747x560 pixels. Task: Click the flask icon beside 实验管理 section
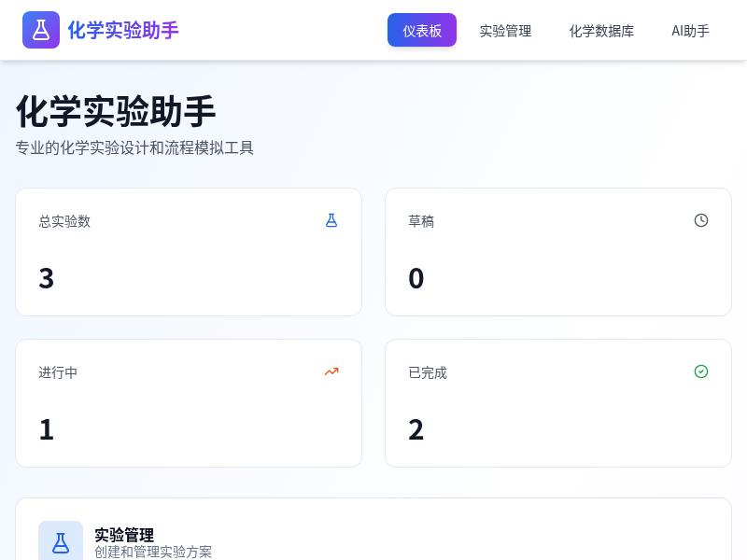[x=61, y=542]
